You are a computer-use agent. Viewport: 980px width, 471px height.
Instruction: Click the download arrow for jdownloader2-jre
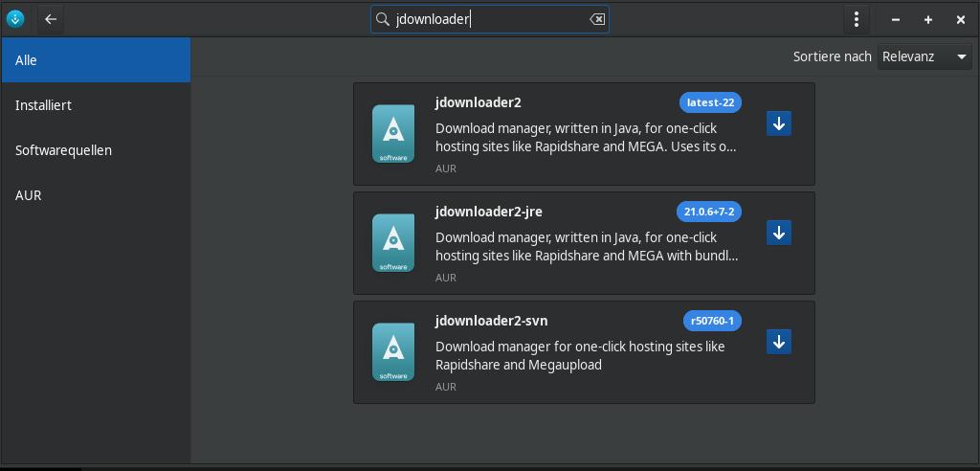(x=778, y=233)
